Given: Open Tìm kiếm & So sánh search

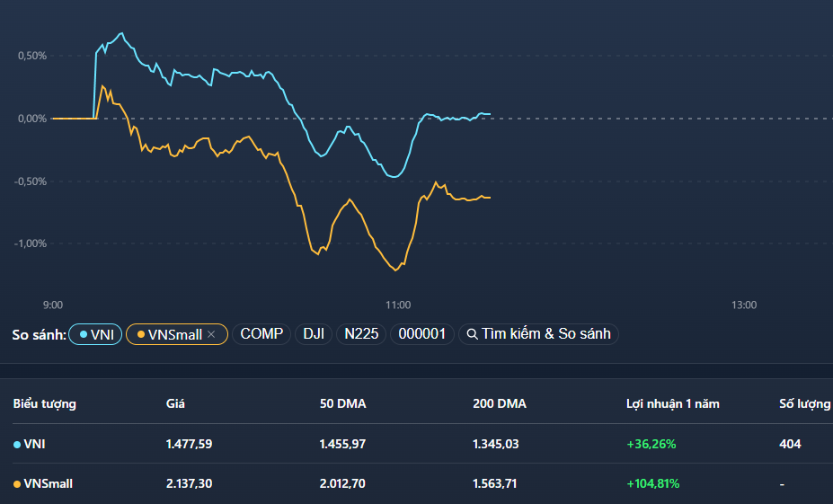Looking at the screenshot, I should pos(538,334).
